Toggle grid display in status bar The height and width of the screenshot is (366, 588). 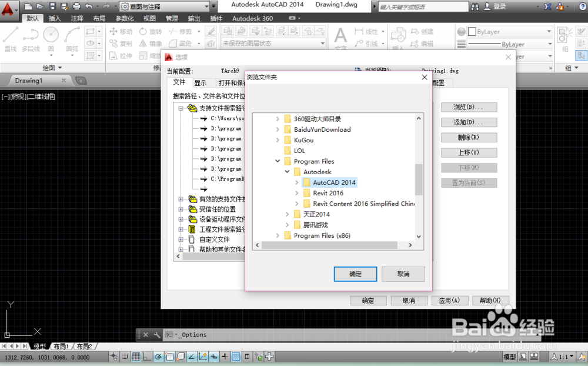(x=136, y=357)
